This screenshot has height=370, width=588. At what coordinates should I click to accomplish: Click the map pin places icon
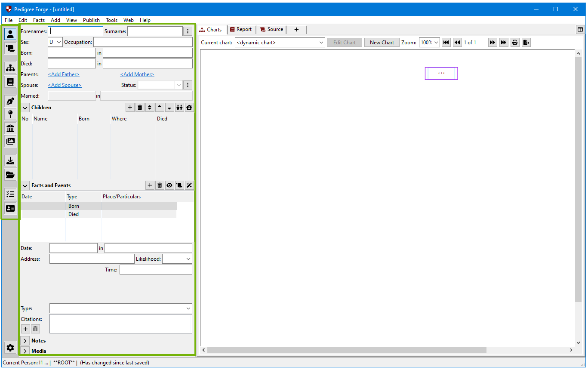click(x=10, y=114)
